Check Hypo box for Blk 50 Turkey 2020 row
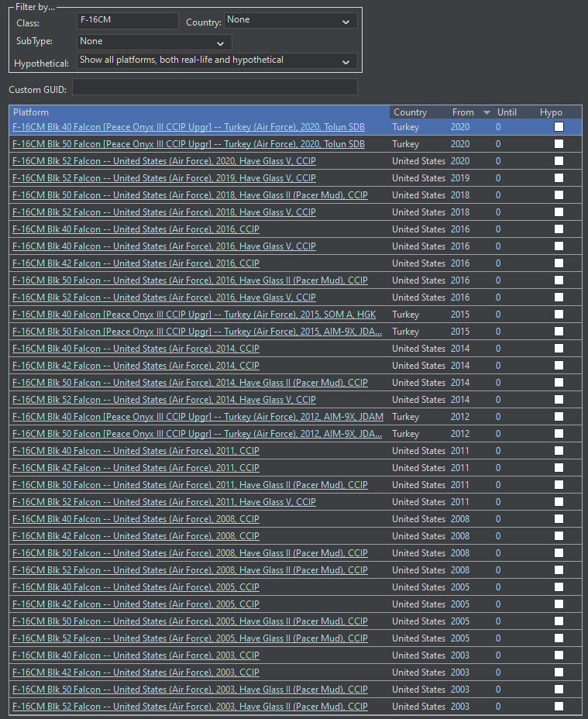Screen dimensions: 588x719 pos(559,144)
